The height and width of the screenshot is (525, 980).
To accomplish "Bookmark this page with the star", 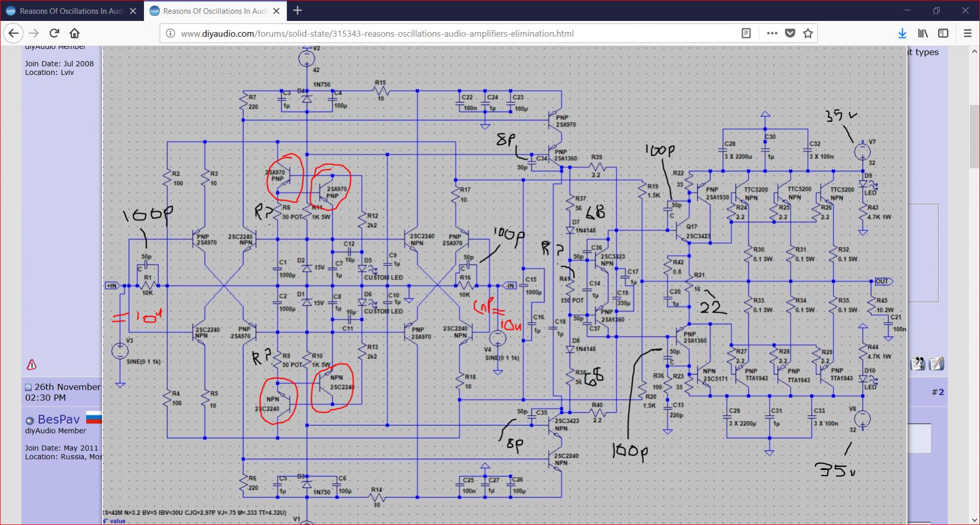I will point(808,33).
